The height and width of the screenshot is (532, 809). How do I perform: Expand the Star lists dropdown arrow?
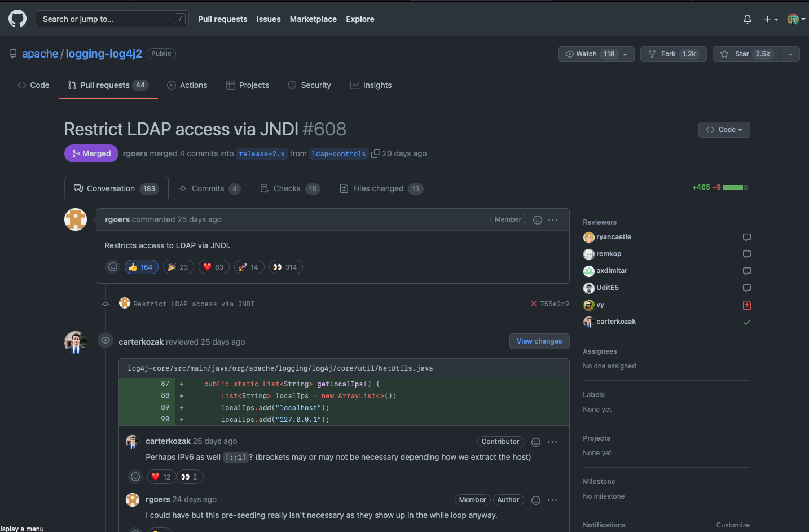tap(790, 54)
